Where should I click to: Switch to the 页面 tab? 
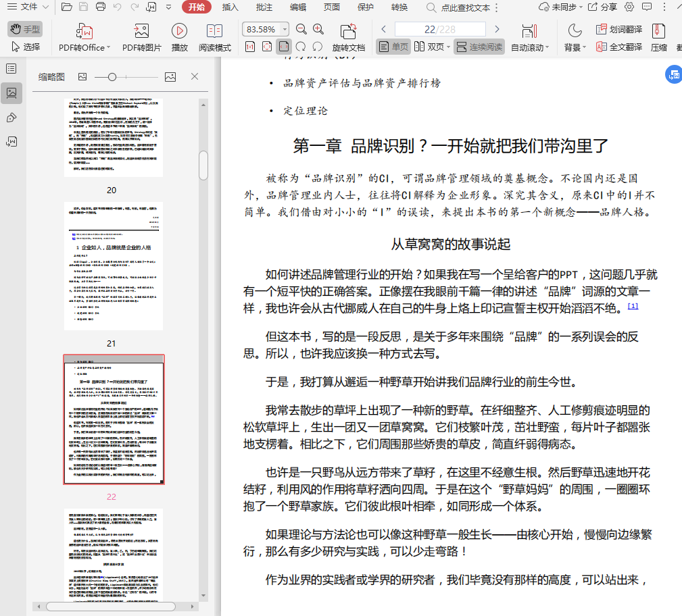click(x=331, y=7)
